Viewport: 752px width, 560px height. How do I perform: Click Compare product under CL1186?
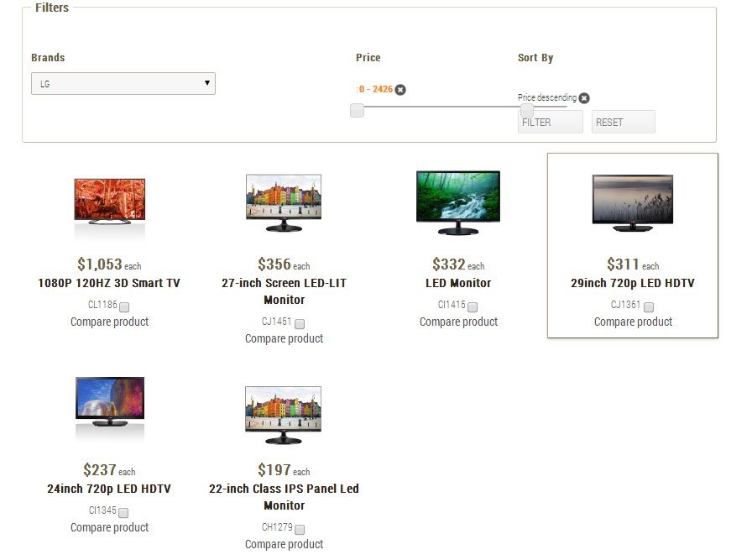tap(109, 322)
